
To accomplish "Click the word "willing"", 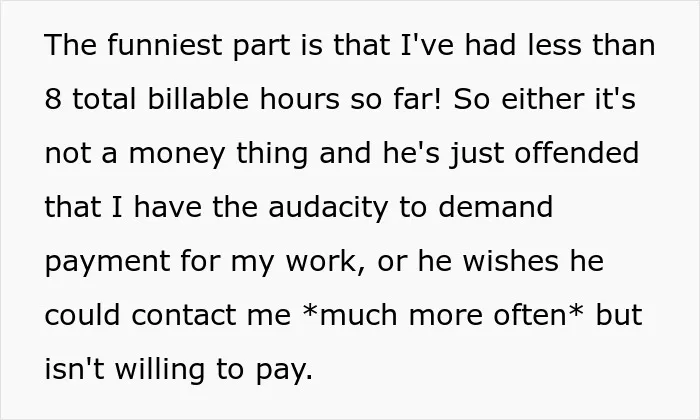I will [x=160, y=370].
